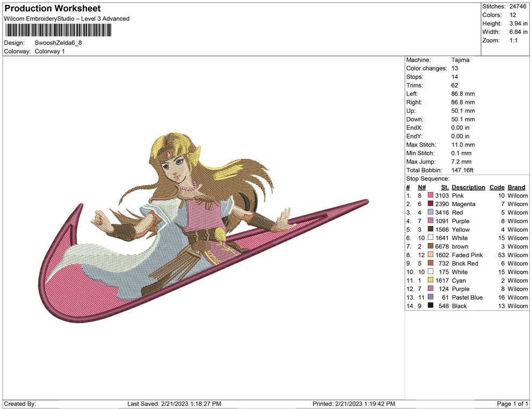Click the Down label in machine info
This screenshot has width=532, height=409.
[415, 119]
